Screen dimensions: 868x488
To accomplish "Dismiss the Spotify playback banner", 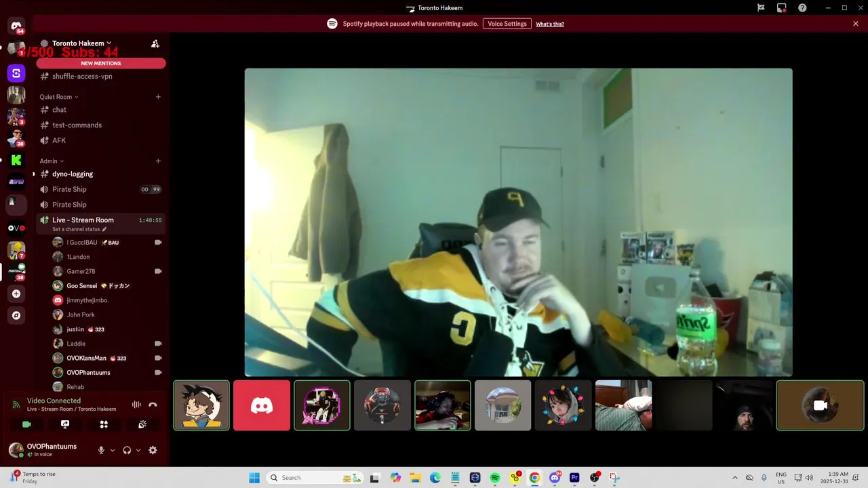I will [x=856, y=24].
